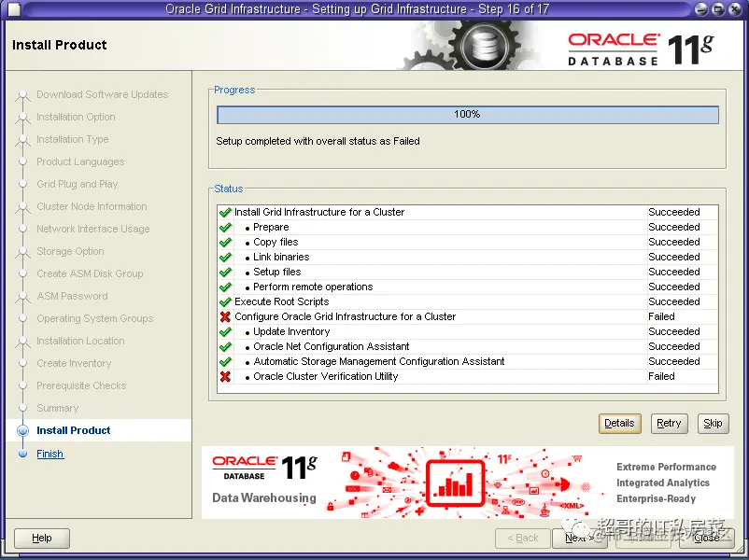
Task: Select the Installation Type step
Action: coord(73,138)
